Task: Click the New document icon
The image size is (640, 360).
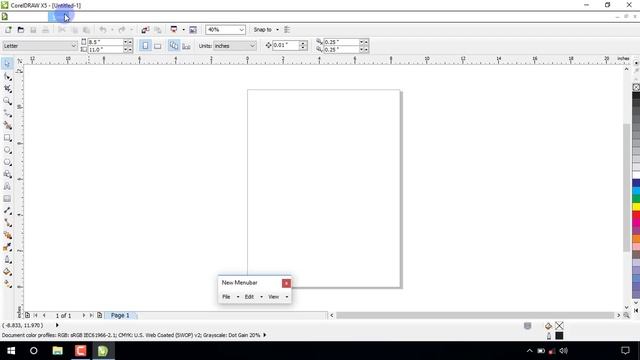Action: (8, 30)
